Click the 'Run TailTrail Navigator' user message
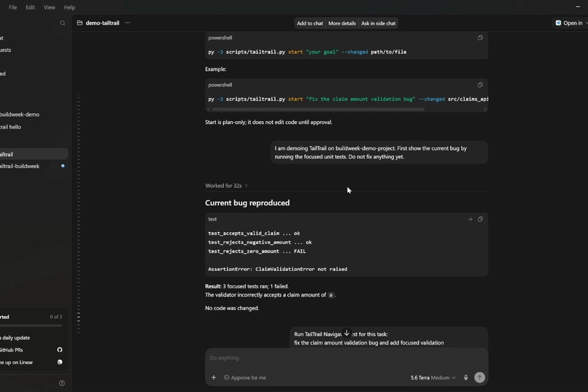 coord(389,338)
